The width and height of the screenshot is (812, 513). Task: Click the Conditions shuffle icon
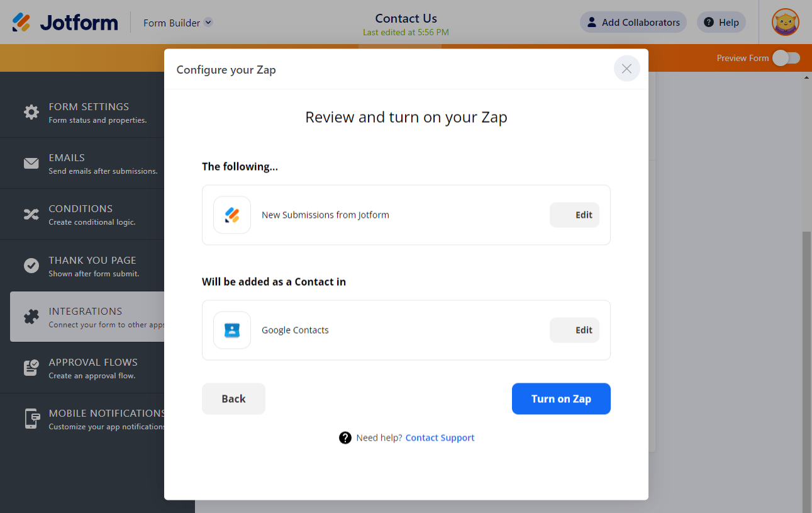tap(31, 215)
